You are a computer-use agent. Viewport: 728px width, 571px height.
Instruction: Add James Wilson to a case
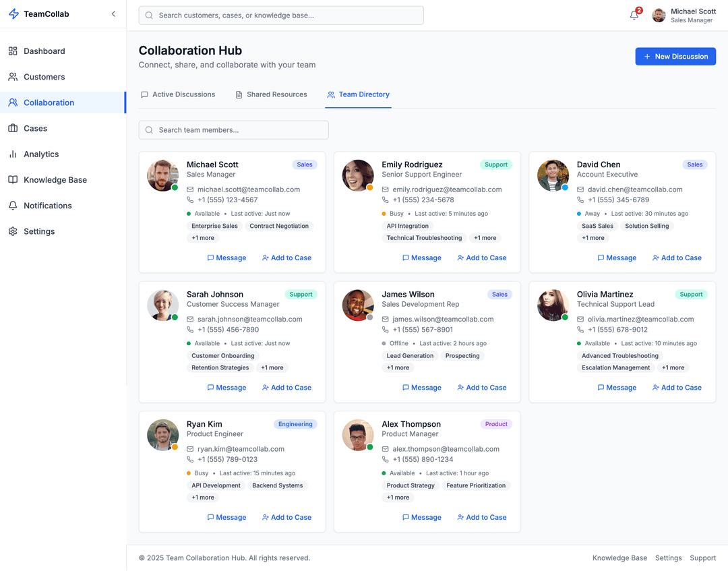pyautogui.click(x=481, y=388)
